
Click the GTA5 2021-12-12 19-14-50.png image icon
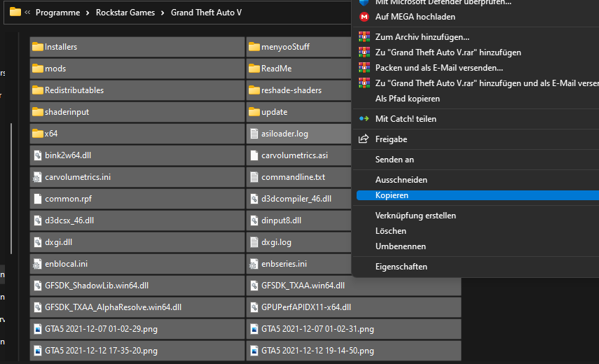[x=254, y=351]
